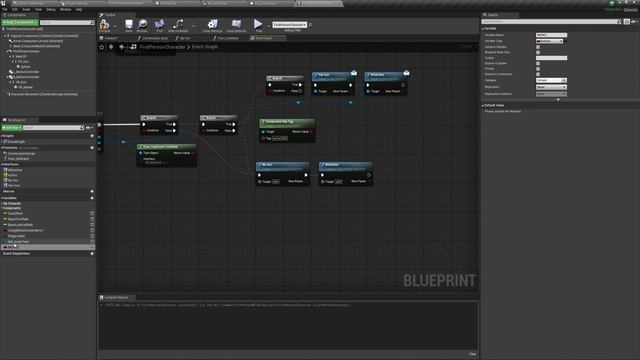Start Play with the toolbar play arrow
Image resolution: width=640 pixels, height=360 pixels.
coord(258,24)
